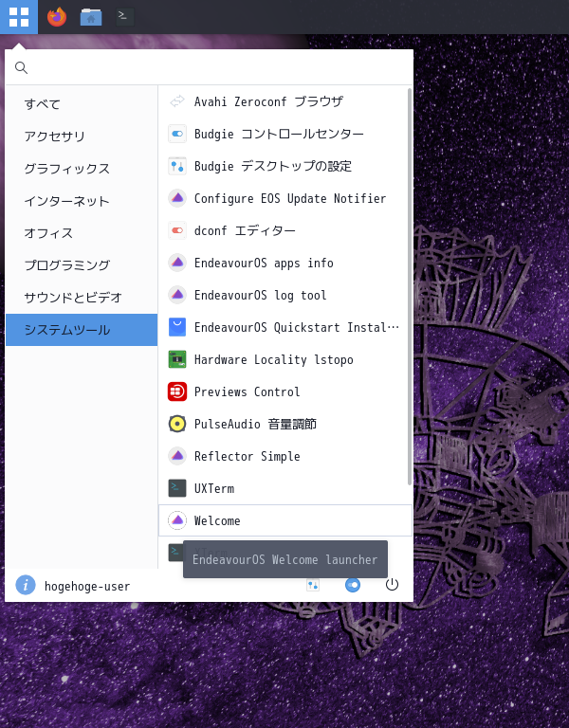Select the システムツール category
The height and width of the screenshot is (728, 569).
tap(82, 330)
